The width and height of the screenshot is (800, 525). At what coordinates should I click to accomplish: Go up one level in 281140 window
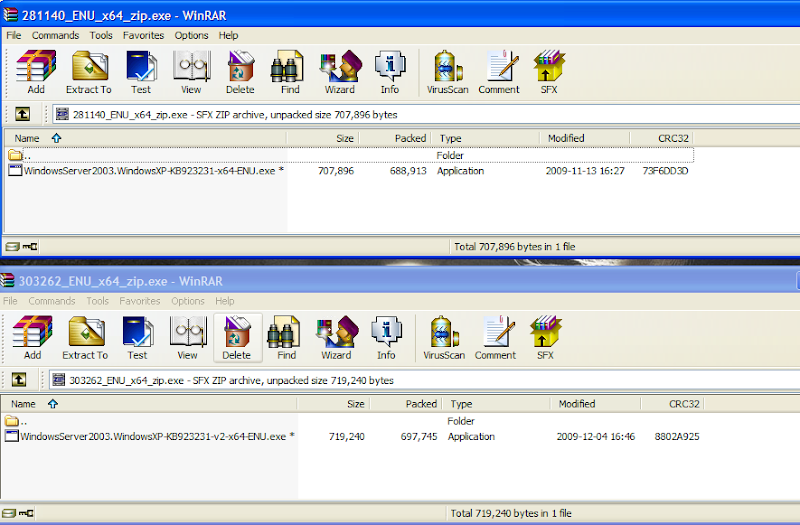point(22,114)
